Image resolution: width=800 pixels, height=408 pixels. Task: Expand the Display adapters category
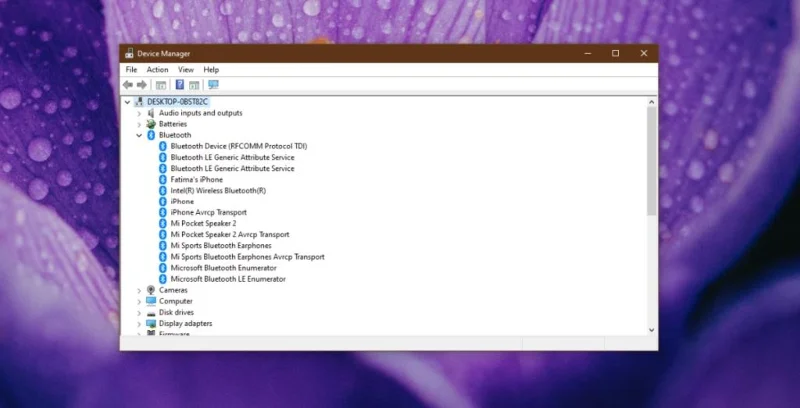pyautogui.click(x=139, y=323)
